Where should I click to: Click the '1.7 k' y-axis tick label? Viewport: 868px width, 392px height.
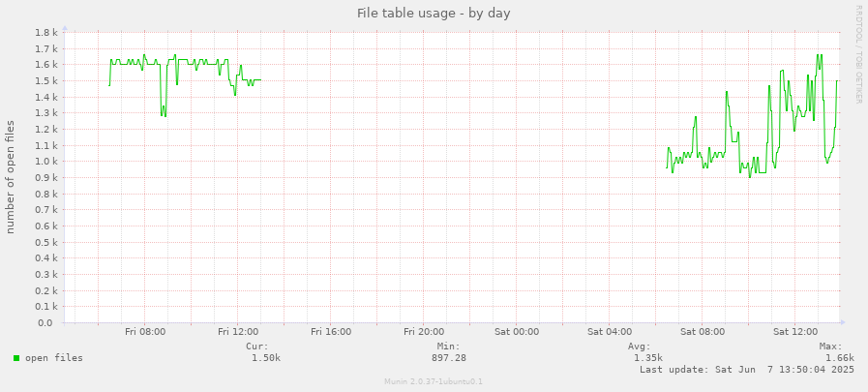click(x=47, y=48)
